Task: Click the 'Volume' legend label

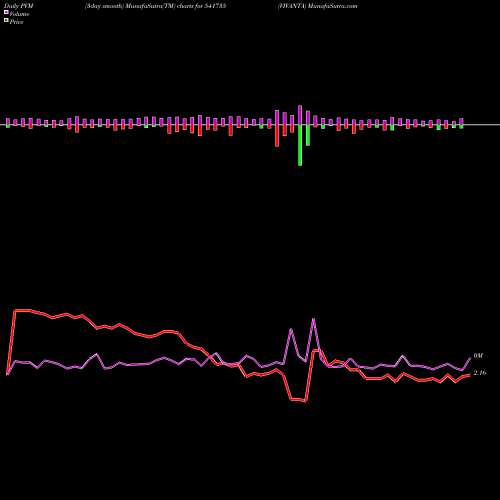Action: [19, 14]
